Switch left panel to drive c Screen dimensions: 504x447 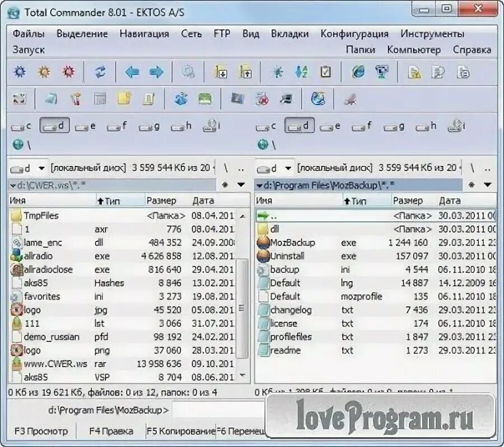[21, 127]
